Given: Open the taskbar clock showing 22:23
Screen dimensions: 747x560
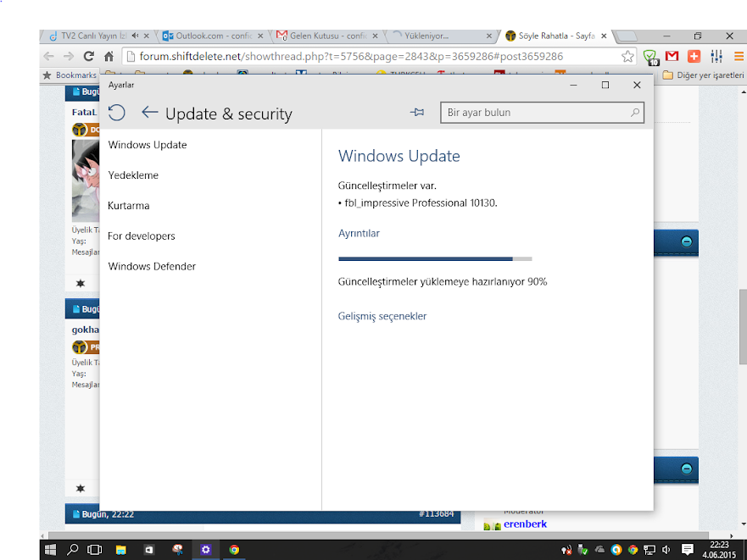Looking at the screenshot, I should click(x=719, y=550).
